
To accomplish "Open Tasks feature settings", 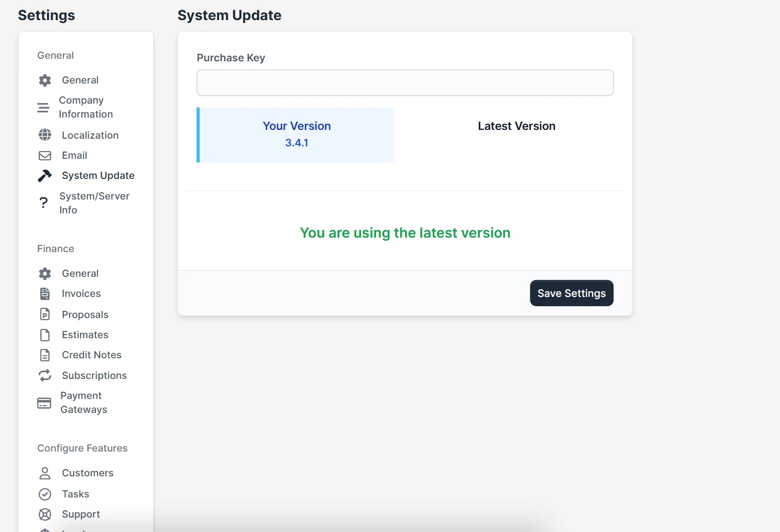I will click(x=75, y=494).
